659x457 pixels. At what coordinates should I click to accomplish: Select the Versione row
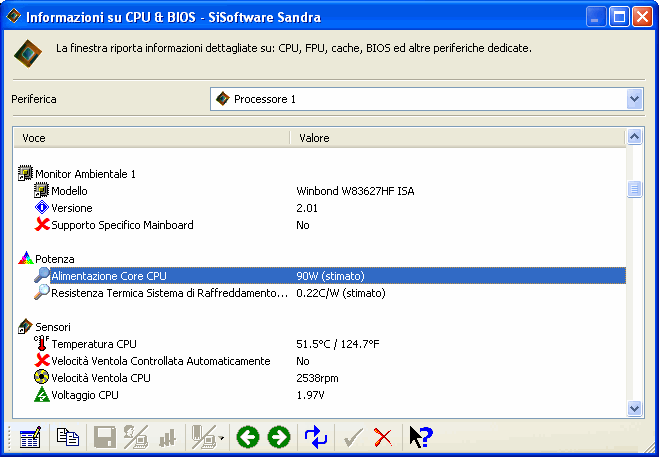click(320, 208)
